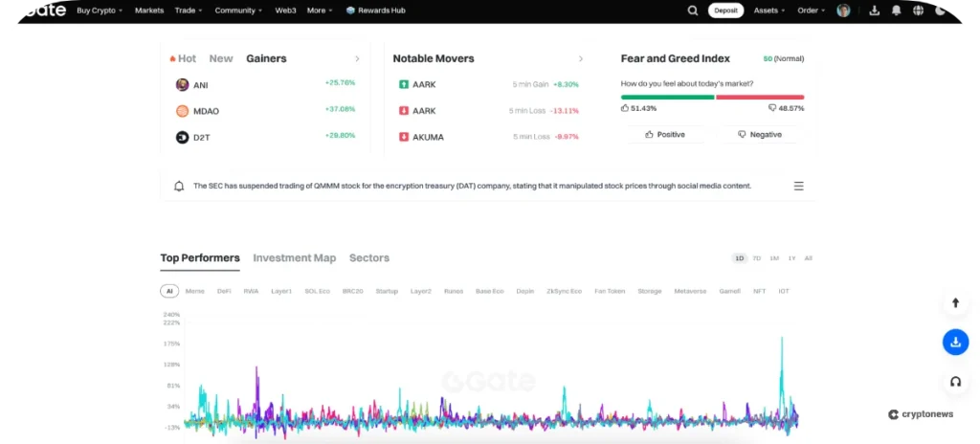The height and width of the screenshot is (444, 980).
Task: Click the Deposit button
Action: (x=725, y=11)
